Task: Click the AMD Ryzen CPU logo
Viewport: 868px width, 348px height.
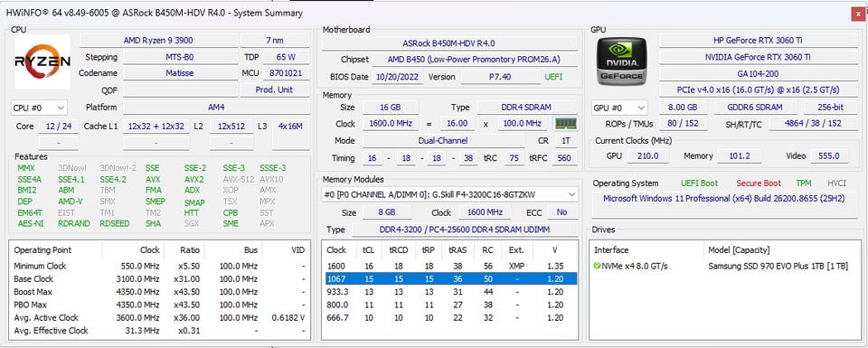Action: [x=42, y=61]
